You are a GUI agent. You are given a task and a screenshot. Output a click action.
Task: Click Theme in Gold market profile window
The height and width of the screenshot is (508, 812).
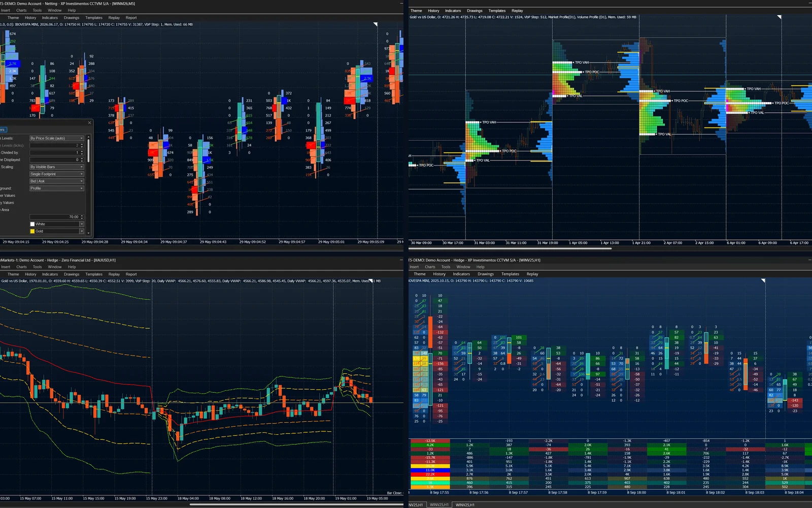coord(416,11)
